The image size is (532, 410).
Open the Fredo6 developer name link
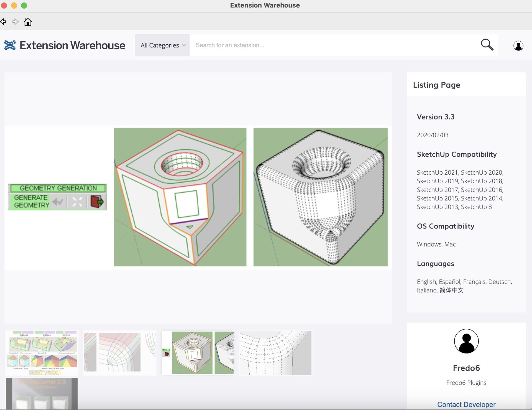[x=466, y=368]
